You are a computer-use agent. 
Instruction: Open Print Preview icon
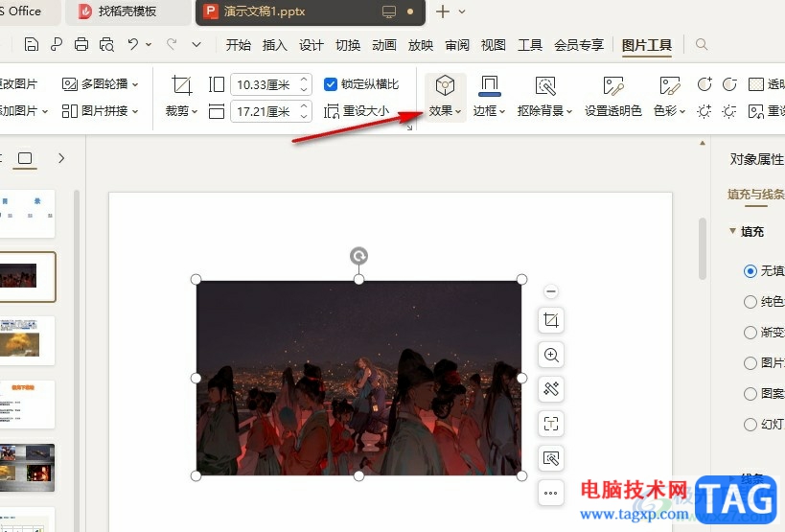click(x=106, y=44)
